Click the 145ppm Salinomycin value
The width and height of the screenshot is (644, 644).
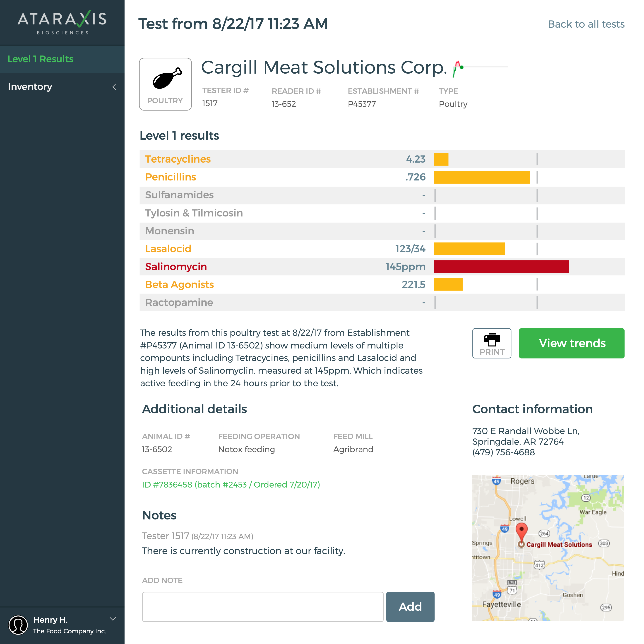[405, 267]
